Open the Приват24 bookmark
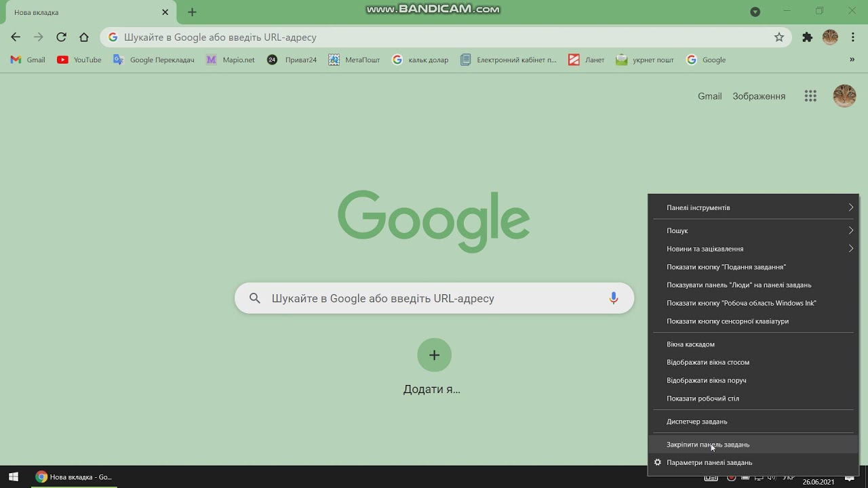 [x=292, y=60]
